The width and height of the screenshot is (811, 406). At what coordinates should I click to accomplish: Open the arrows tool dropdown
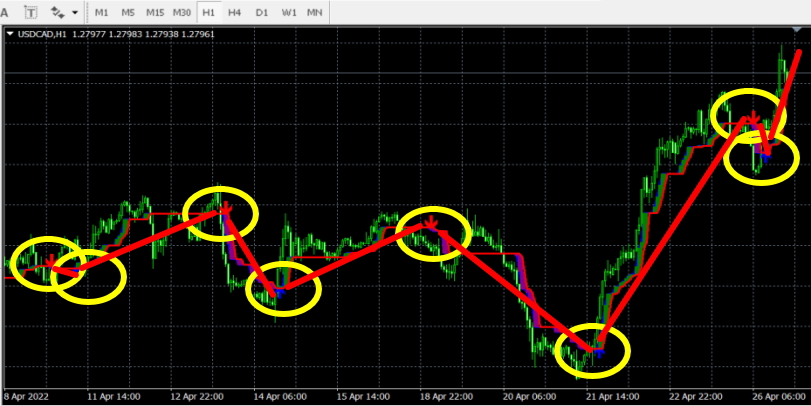74,12
